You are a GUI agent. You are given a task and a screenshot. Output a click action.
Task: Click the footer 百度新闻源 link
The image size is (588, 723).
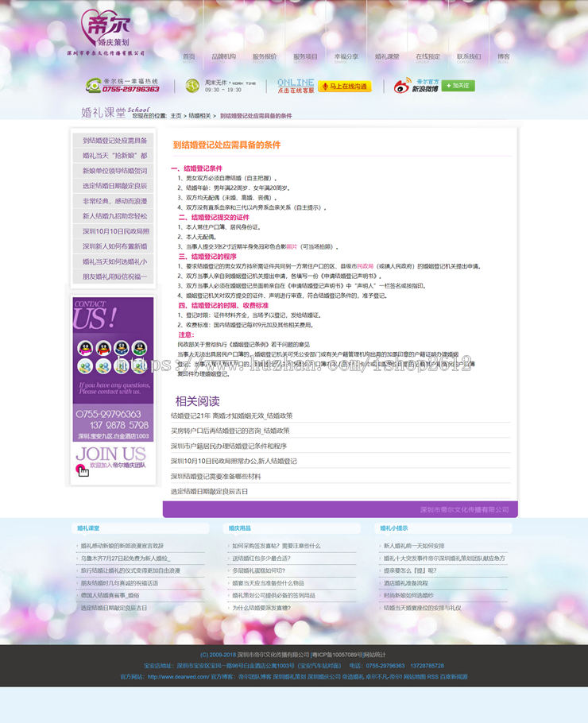pos(454,677)
